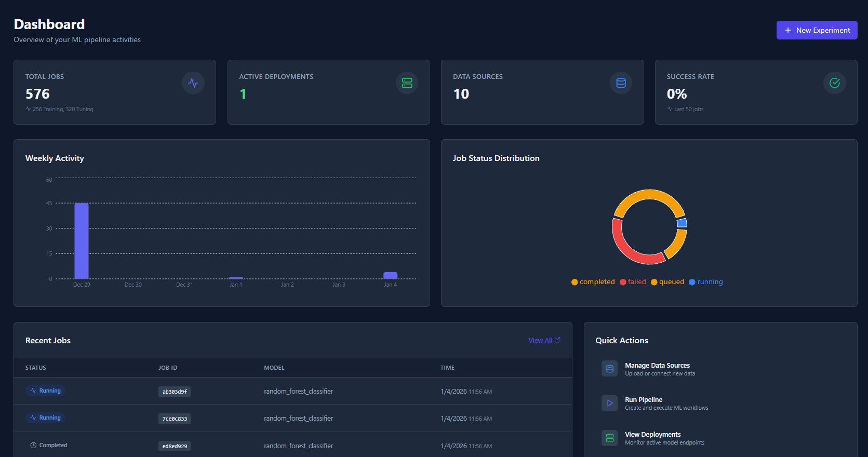Click the 0% success rate value
The height and width of the screenshot is (457, 868).
pos(677,94)
